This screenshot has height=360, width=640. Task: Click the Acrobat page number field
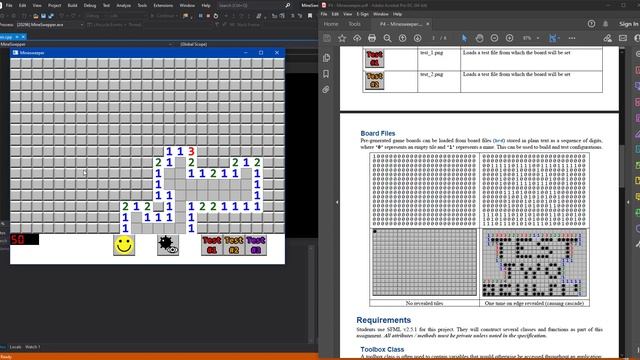tap(434, 38)
